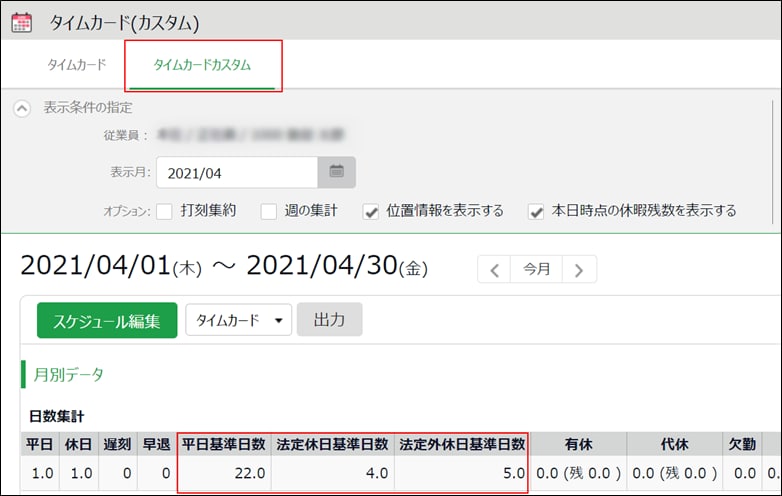This screenshot has height=496, width=782.
Task: Check the 週の集計 option
Action: pyautogui.click(x=268, y=211)
